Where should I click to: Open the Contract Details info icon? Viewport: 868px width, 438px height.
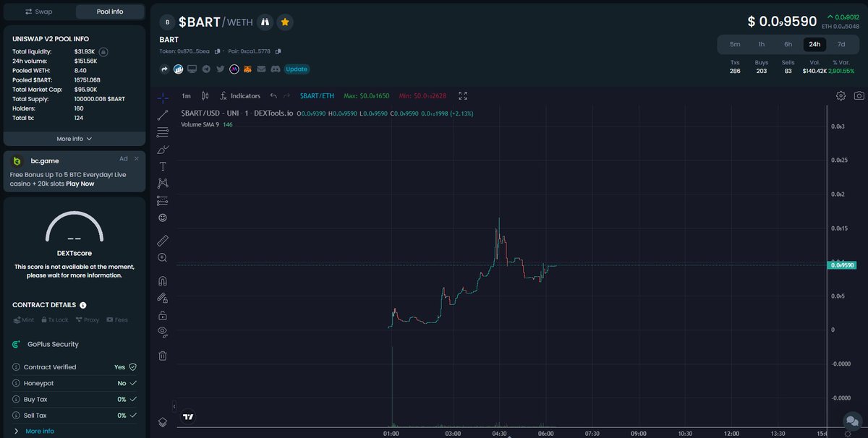click(83, 305)
